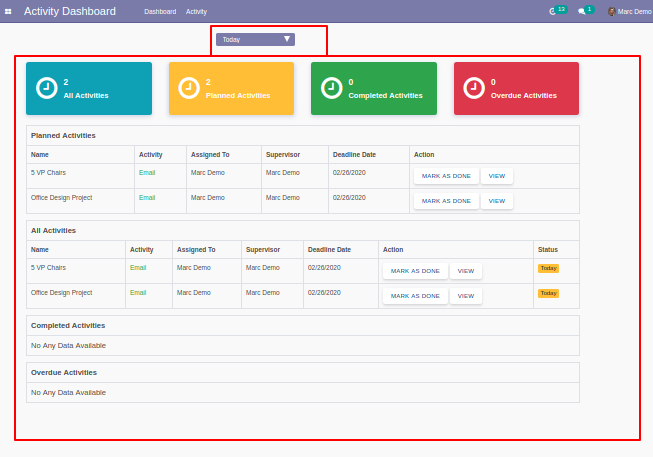Click Status column header in All Activities table

click(548, 250)
